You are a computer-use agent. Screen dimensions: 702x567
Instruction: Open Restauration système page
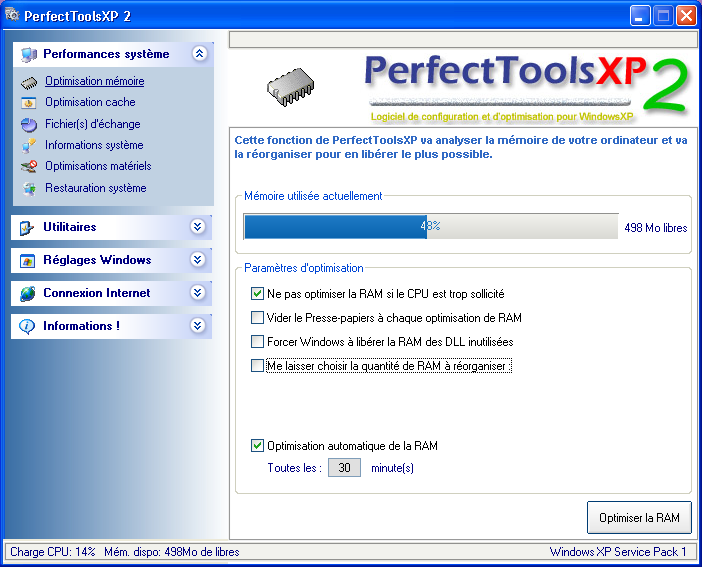(x=95, y=188)
